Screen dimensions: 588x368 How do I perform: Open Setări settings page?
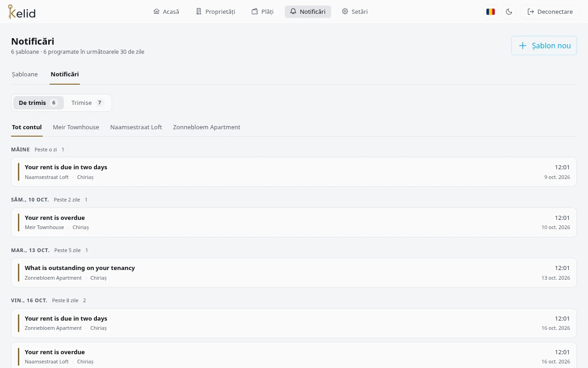click(x=355, y=11)
